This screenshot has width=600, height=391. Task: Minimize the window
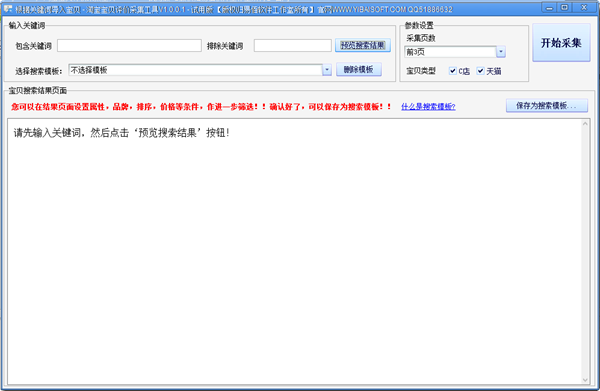549,7
